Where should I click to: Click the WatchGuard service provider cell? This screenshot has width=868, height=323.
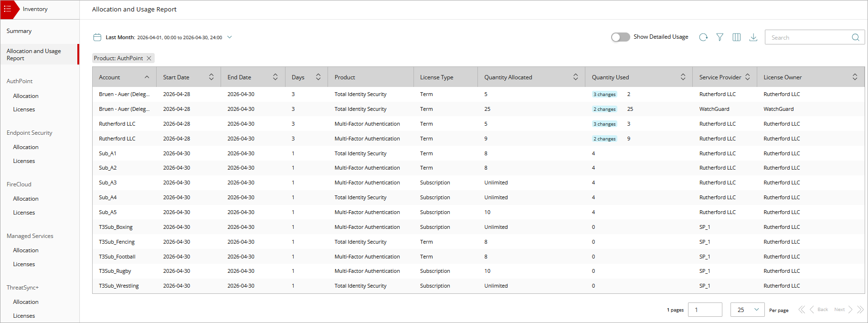pyautogui.click(x=714, y=109)
